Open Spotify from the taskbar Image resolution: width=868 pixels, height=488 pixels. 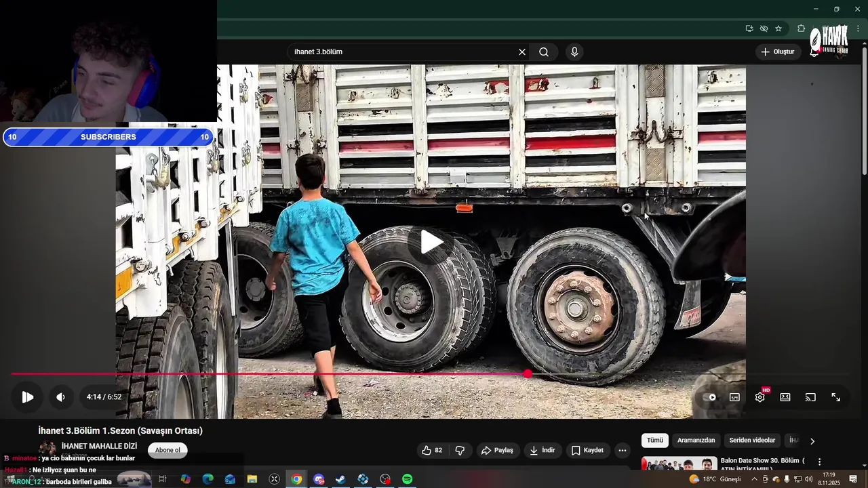click(407, 479)
